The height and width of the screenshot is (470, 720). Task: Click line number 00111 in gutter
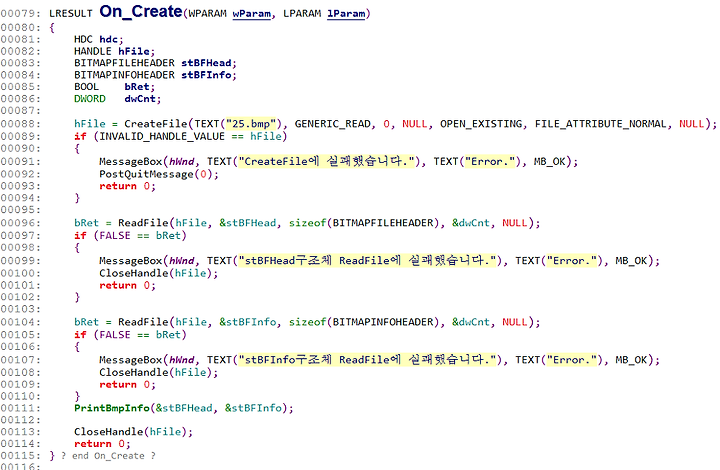20,408
